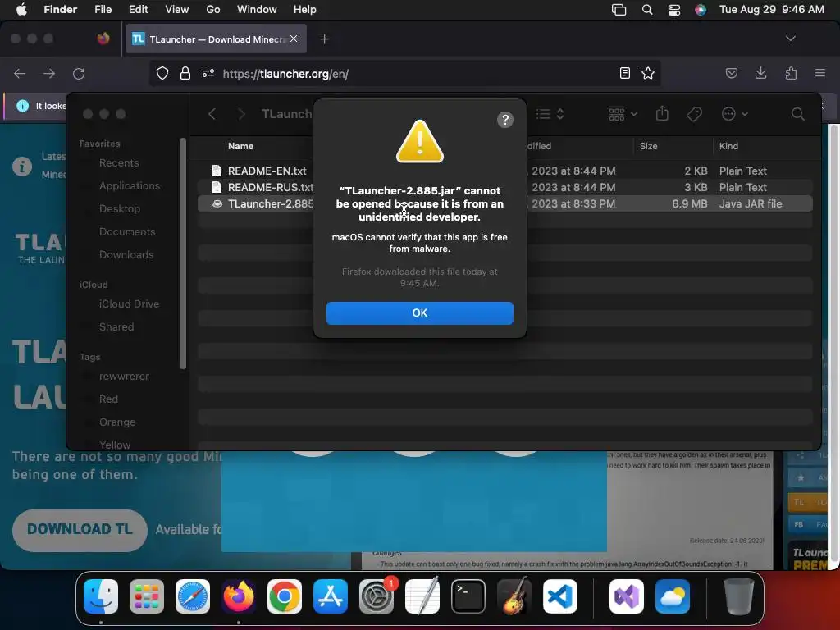The width and height of the screenshot is (840, 630).
Task: Click OK in the unidentified developer dialog
Action: coord(419,313)
